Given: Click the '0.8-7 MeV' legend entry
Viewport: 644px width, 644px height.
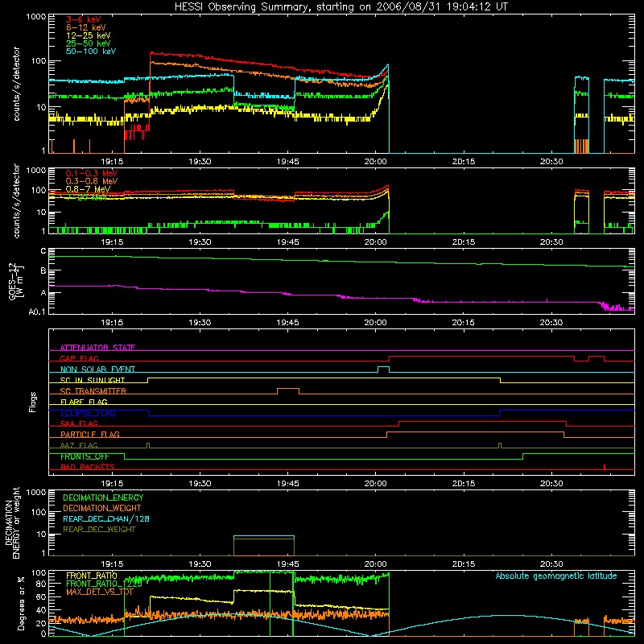Looking at the screenshot, I should click(x=89, y=189).
